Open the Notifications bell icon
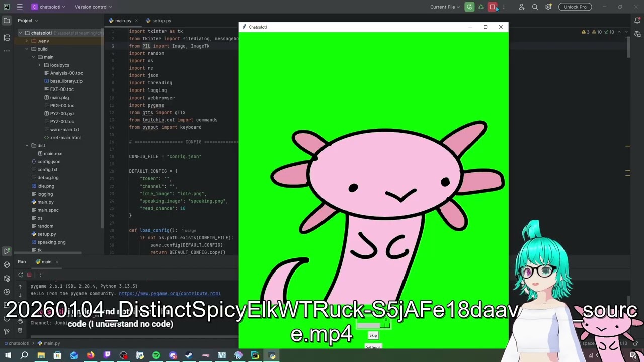Viewport: 644px width, 362px height. click(x=637, y=21)
